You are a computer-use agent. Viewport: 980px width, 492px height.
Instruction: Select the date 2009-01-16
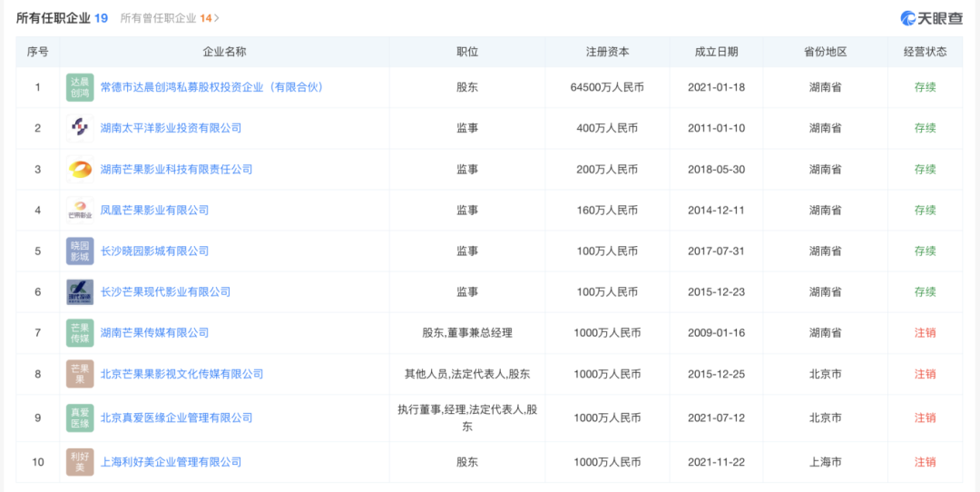[716, 333]
